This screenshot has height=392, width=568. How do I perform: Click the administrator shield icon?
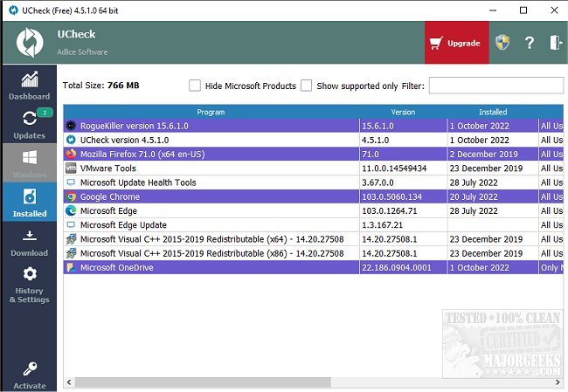(502, 43)
